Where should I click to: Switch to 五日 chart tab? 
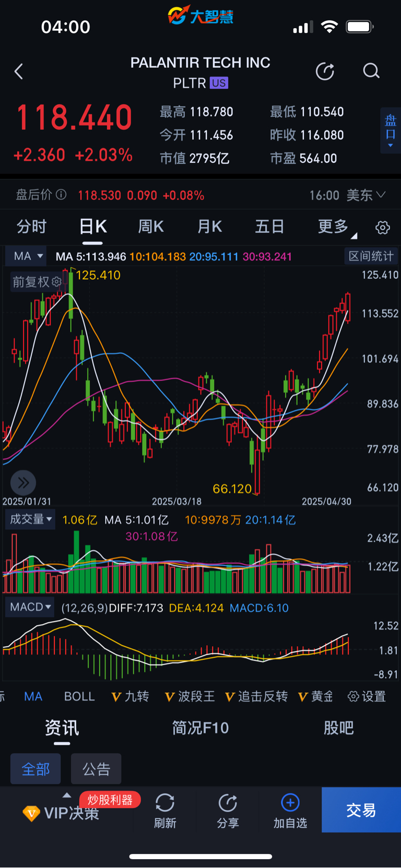[x=269, y=227]
